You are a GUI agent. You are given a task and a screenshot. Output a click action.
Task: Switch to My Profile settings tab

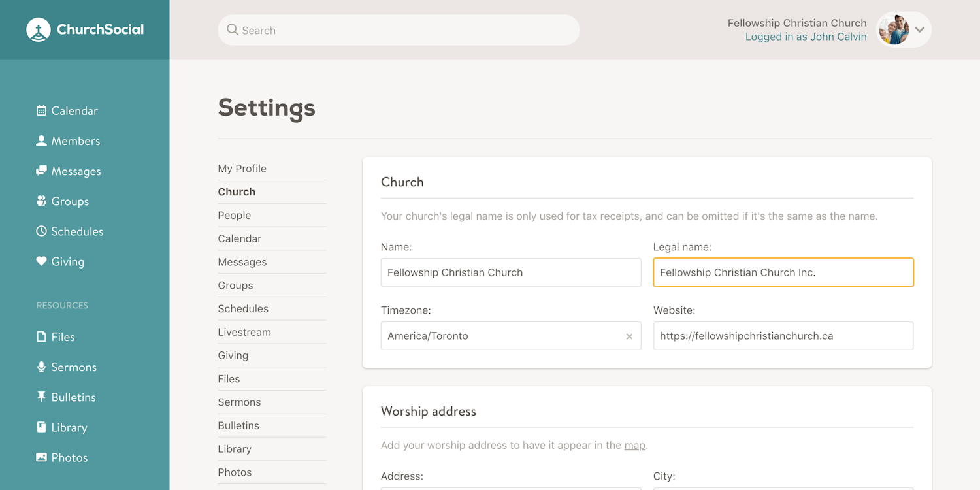[x=242, y=169]
